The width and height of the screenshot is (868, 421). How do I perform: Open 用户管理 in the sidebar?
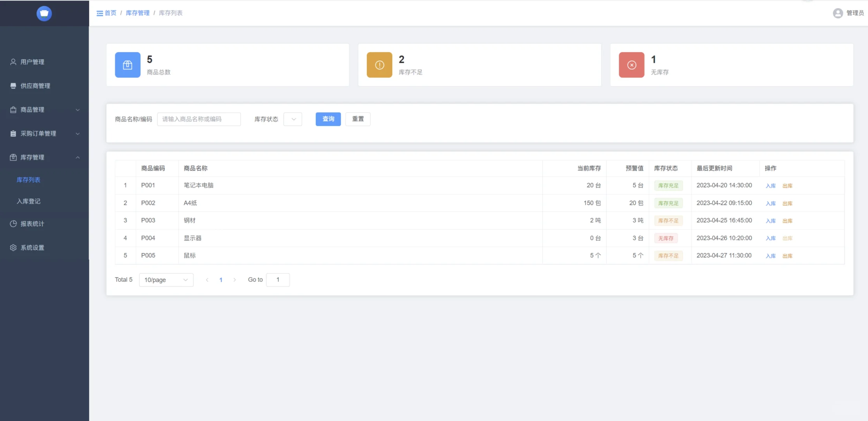pos(32,62)
